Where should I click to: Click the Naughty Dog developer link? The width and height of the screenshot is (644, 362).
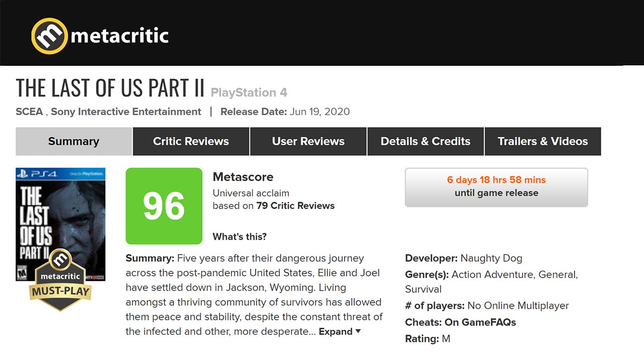[491, 258]
